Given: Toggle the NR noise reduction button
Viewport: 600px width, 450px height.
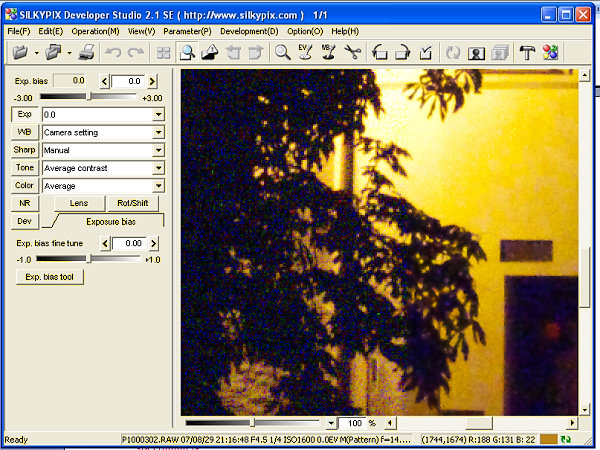Looking at the screenshot, I should point(24,203).
